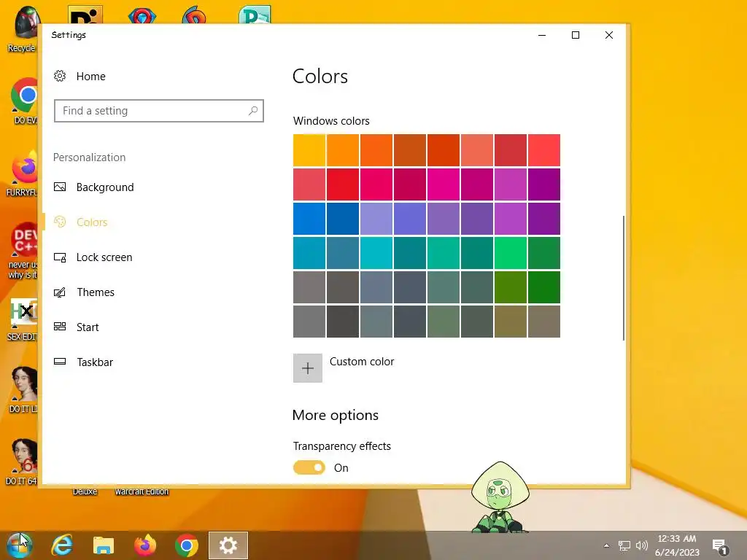Screen dimensions: 747x560
Task: Open File Explorer from the taskbar
Action: (x=104, y=545)
